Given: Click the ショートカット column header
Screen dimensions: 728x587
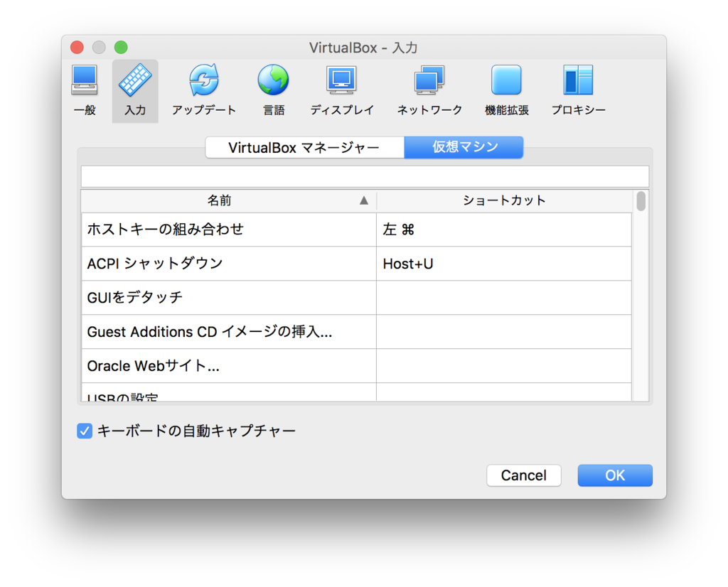Looking at the screenshot, I should (x=504, y=200).
